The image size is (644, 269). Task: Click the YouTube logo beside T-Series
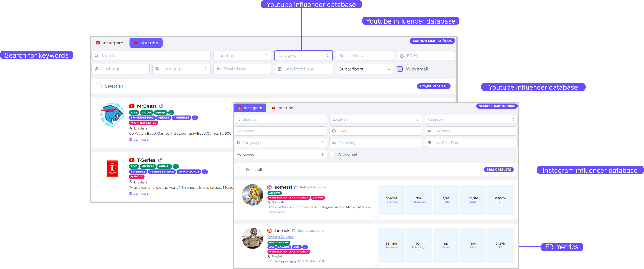(132, 160)
